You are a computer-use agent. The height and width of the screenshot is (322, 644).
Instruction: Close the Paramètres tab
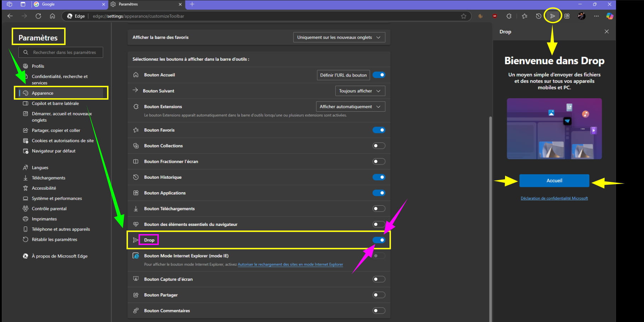(180, 4)
